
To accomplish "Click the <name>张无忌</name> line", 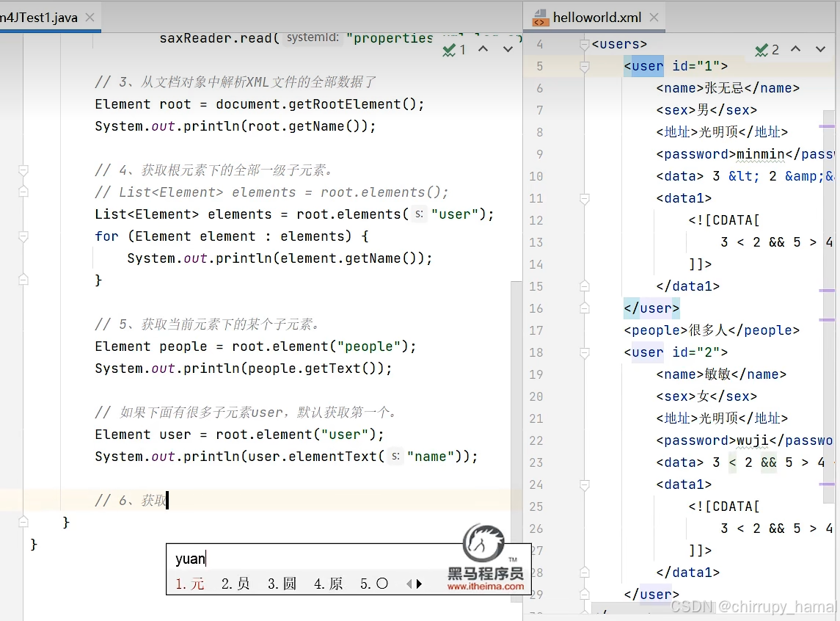I will [728, 88].
